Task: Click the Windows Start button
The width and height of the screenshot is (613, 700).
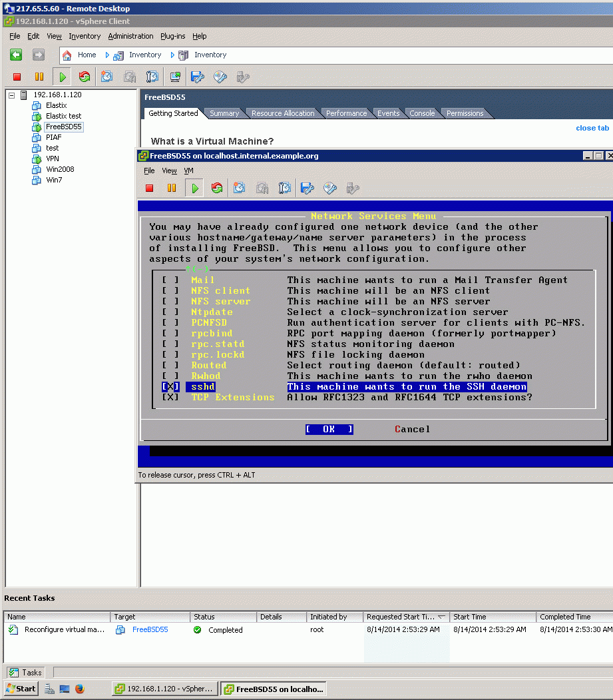Action: 21,689
